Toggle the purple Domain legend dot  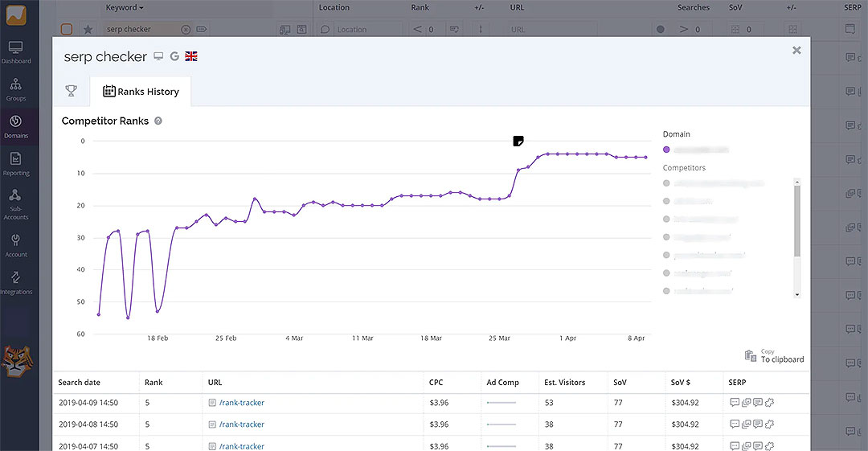[666, 150]
